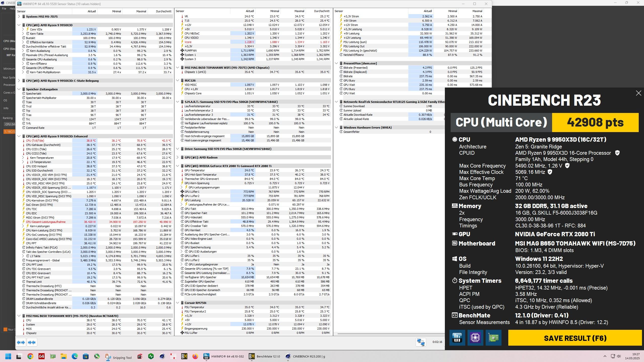The width and height of the screenshot is (644, 362).
Task: Click the SAVE RESULT (F6) button
Action: coord(575,338)
